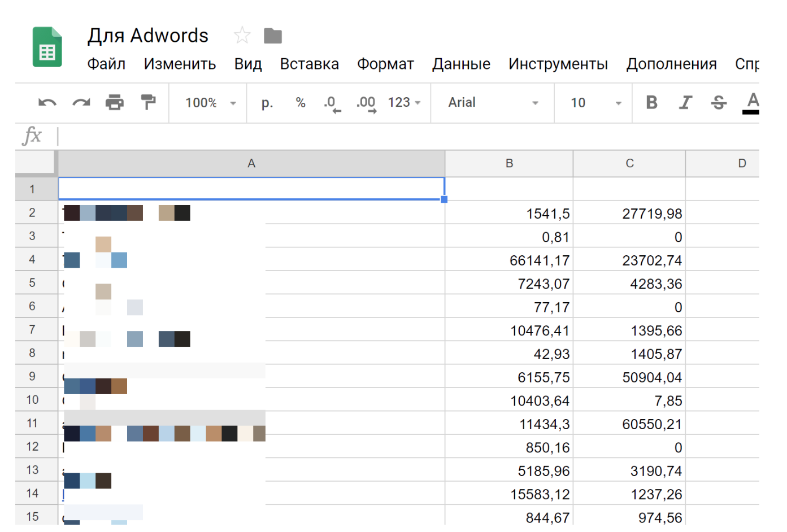Select row 9 header
Image resolution: width=787 pixels, height=532 pixels.
[36, 376]
